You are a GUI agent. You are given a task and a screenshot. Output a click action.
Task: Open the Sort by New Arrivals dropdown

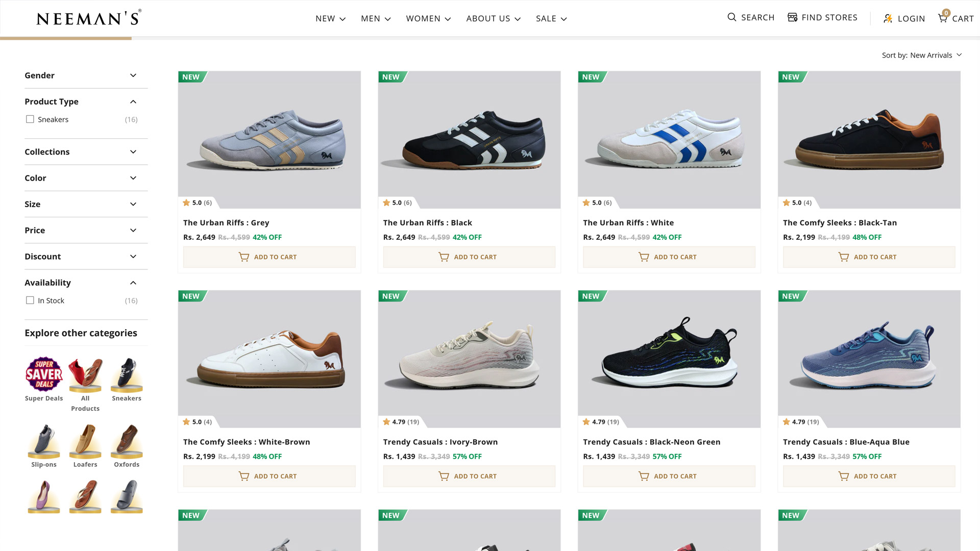click(x=921, y=55)
